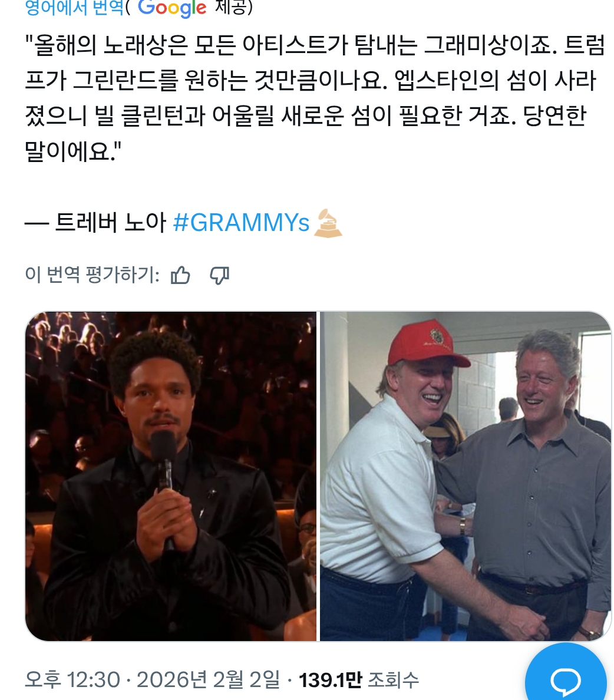
Task: Open the right photo of two men laughing
Action: pos(466,476)
